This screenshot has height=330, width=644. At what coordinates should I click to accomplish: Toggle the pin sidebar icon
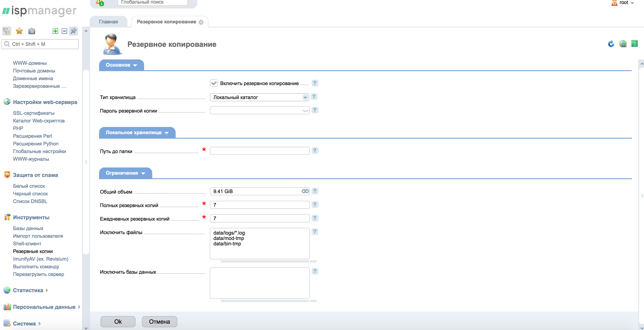(73, 31)
